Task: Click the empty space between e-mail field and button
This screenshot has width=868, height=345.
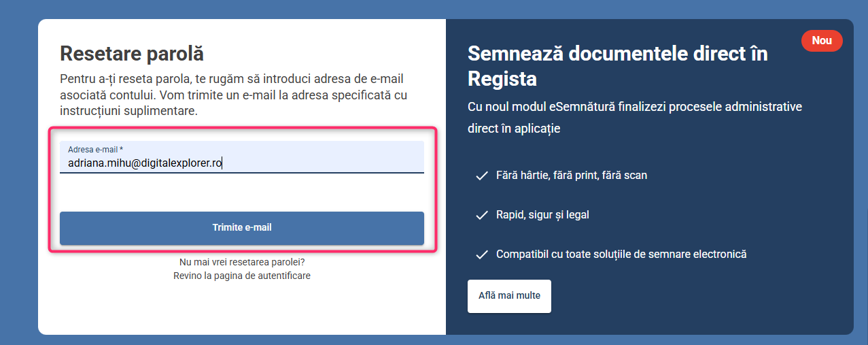Action: [242, 193]
